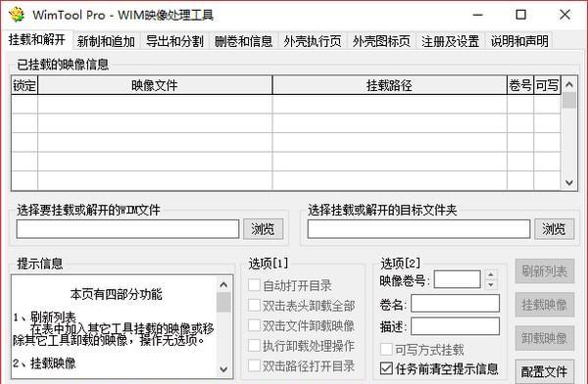Enable the 可写方式挂载 checkbox
The image size is (588, 384).
point(386,350)
